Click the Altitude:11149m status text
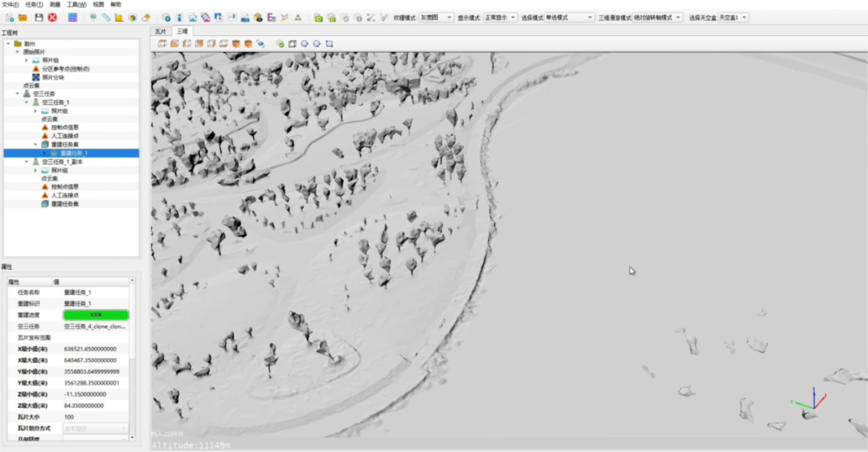This screenshot has height=452, width=868. click(x=190, y=446)
